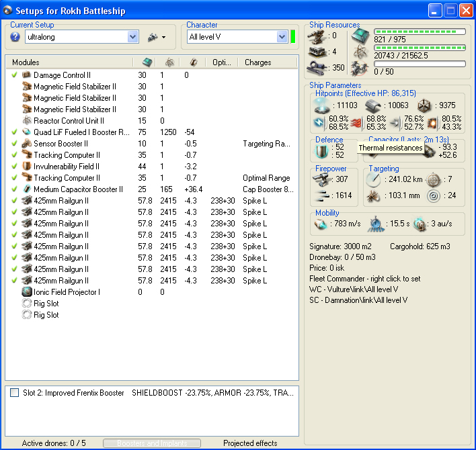This screenshot has width=476, height=450.
Task: Select the Damage Control II module icon
Action: click(x=27, y=75)
